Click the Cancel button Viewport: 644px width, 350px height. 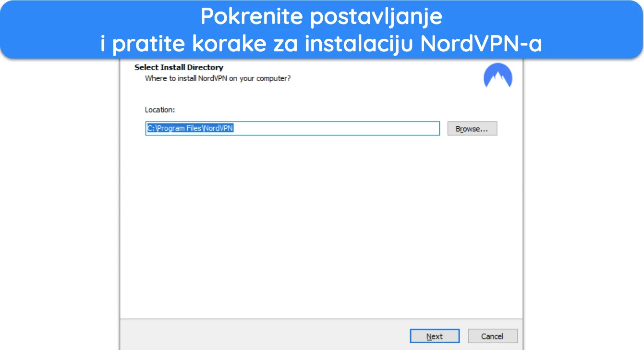[x=493, y=336]
